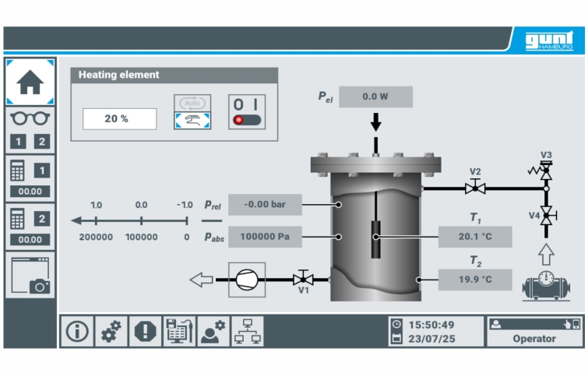The height and width of the screenshot is (380, 588).
Task: Show the alarm warnings list
Action: (145, 331)
